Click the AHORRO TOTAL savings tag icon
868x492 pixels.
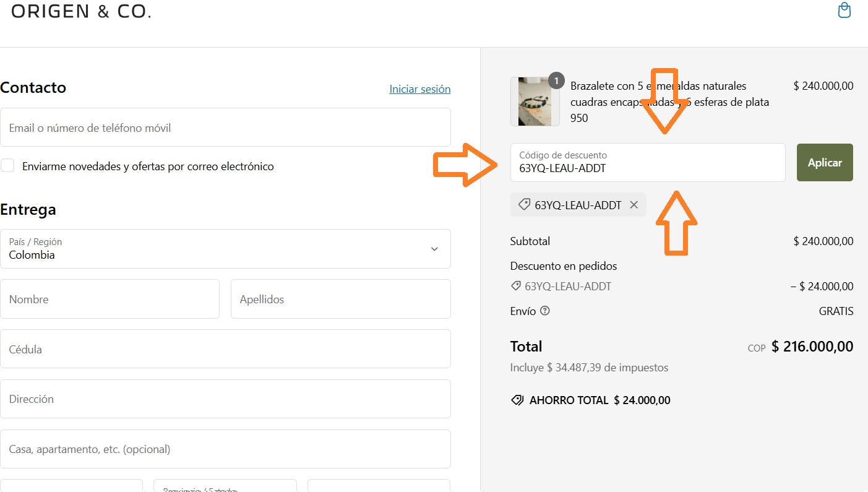517,400
